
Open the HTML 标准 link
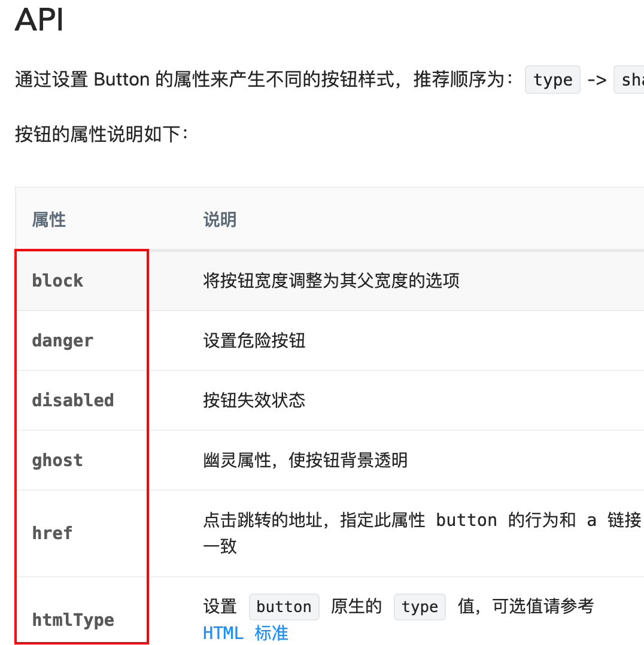pyautogui.click(x=245, y=632)
